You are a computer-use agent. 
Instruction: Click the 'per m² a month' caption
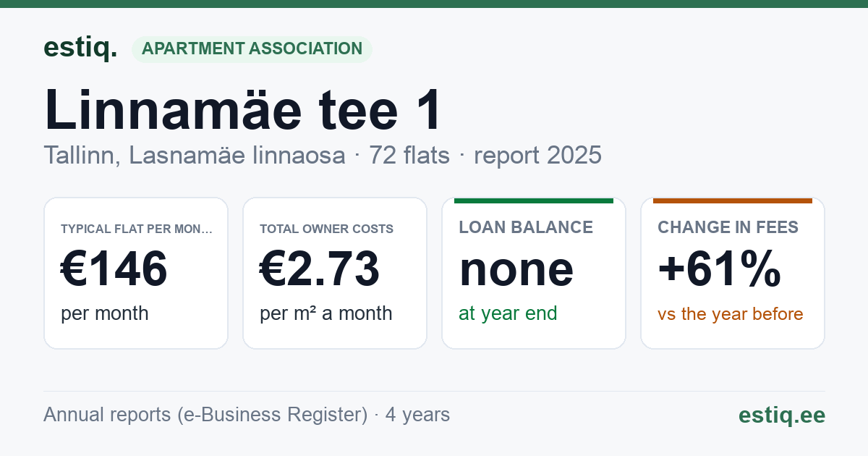tap(326, 313)
